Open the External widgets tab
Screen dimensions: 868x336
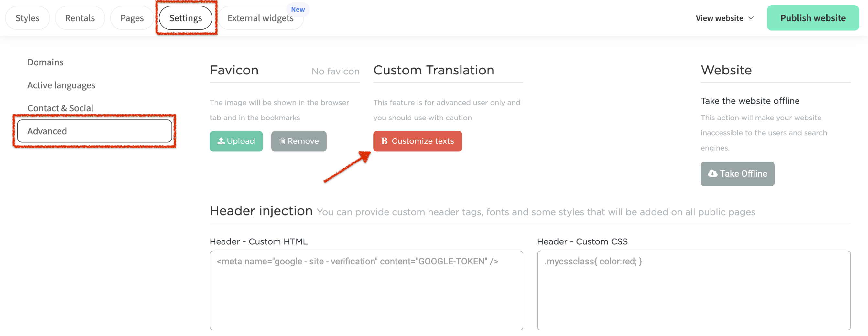[x=260, y=18]
